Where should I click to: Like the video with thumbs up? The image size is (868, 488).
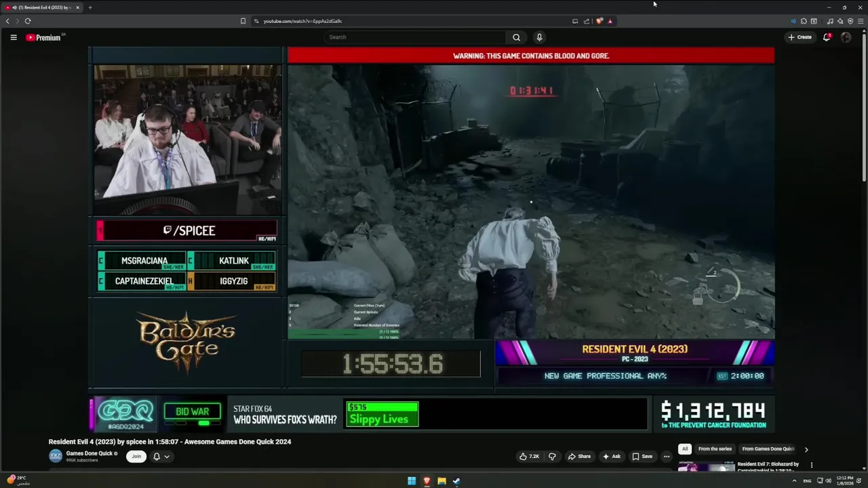(x=529, y=456)
